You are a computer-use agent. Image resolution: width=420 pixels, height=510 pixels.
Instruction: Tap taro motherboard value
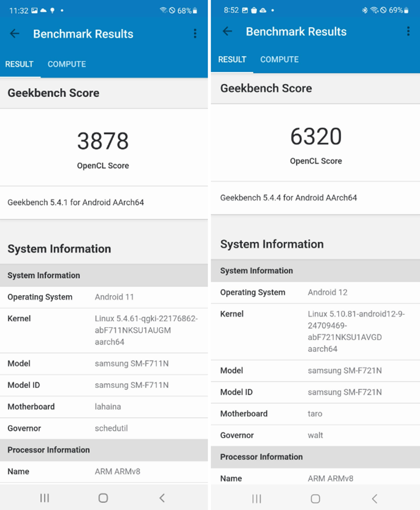[x=315, y=414]
